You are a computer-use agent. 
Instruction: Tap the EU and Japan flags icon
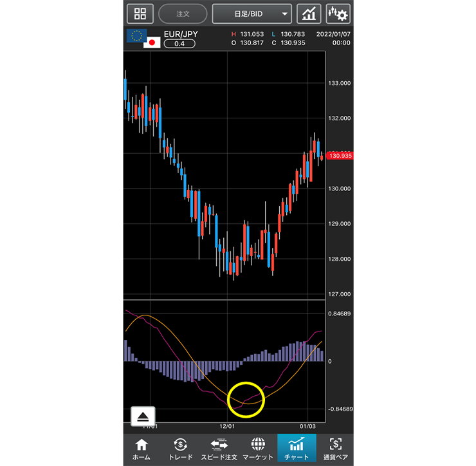(x=143, y=39)
